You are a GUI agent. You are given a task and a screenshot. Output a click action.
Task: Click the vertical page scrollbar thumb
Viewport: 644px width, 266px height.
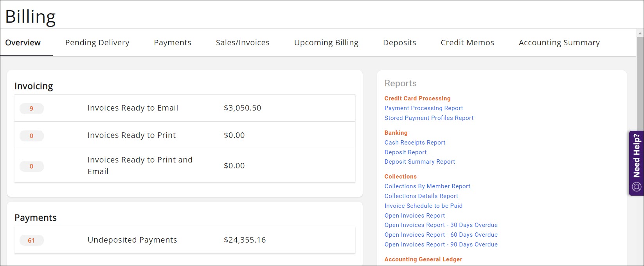[640, 84]
